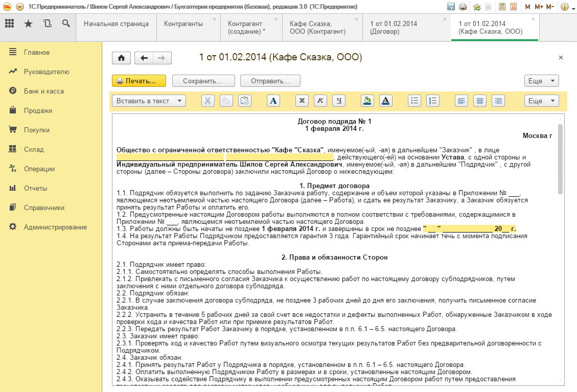Toggle underline formatting (Ч)
Image resolution: width=577 pixels, height=392 pixels.
(338, 101)
